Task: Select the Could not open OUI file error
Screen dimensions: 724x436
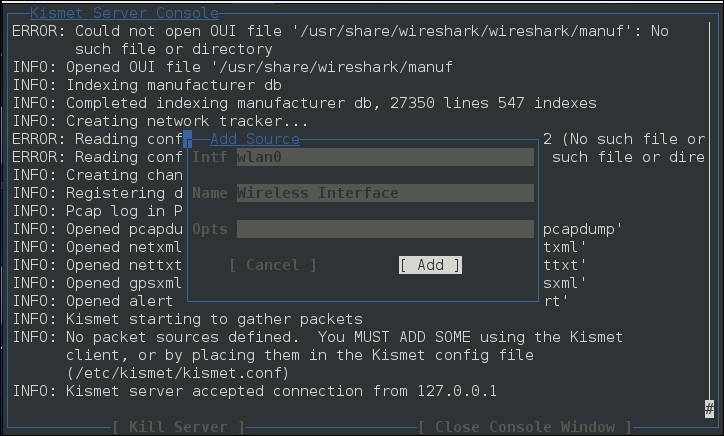Action: point(340,31)
